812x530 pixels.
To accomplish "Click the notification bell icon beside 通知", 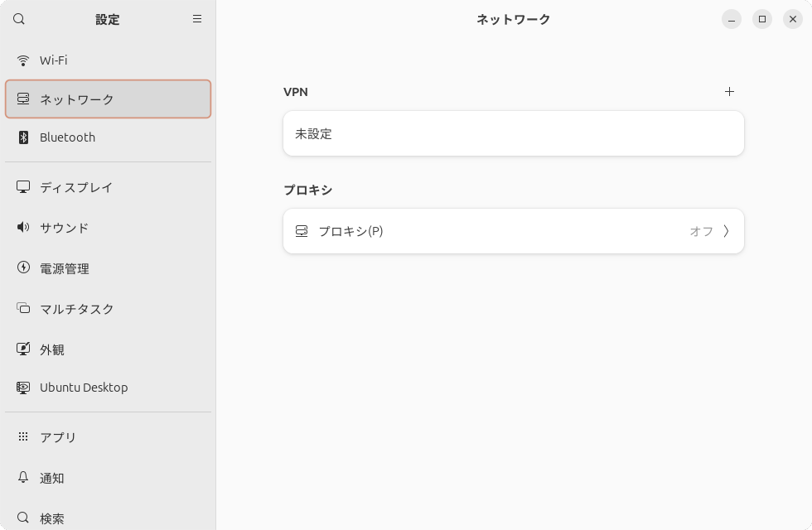I will (x=22, y=478).
